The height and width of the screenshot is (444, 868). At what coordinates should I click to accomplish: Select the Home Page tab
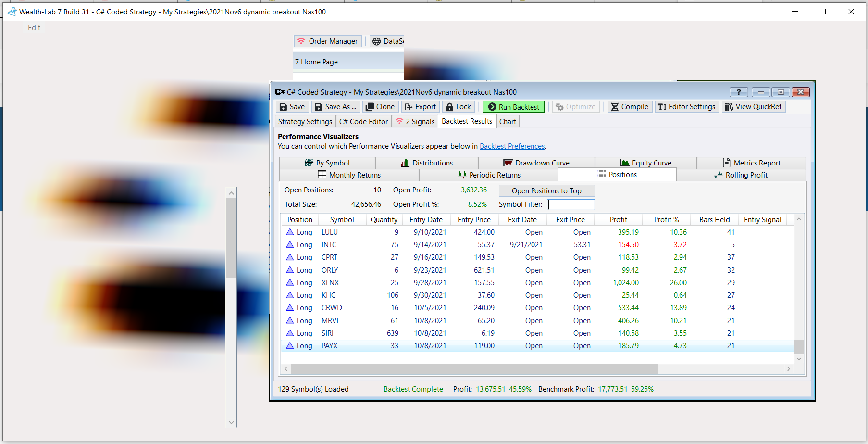click(x=348, y=62)
